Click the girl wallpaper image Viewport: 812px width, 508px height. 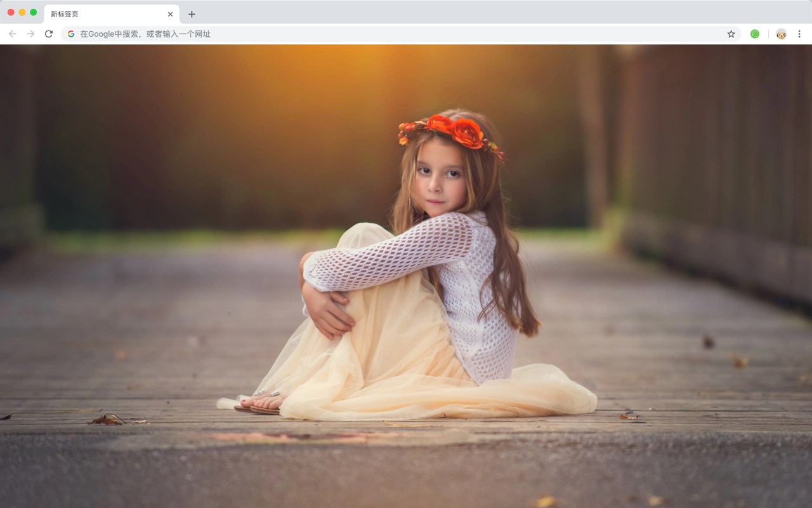(x=406, y=276)
